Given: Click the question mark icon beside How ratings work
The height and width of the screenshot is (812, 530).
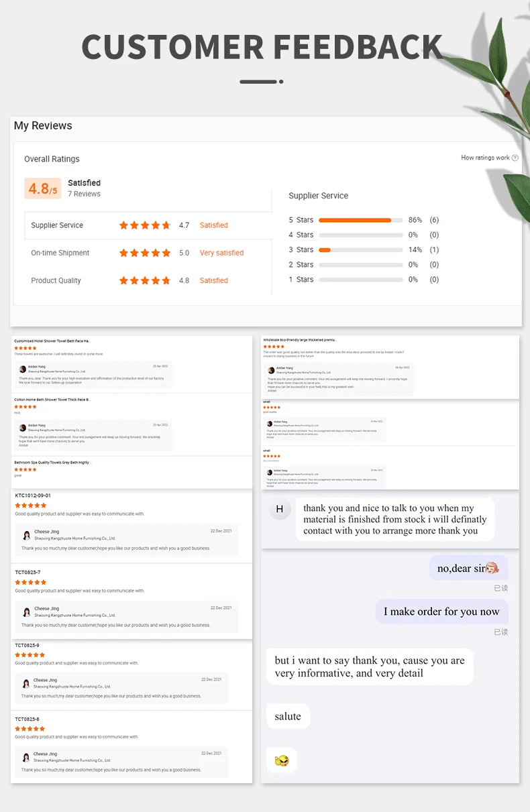Looking at the screenshot, I should (515, 158).
